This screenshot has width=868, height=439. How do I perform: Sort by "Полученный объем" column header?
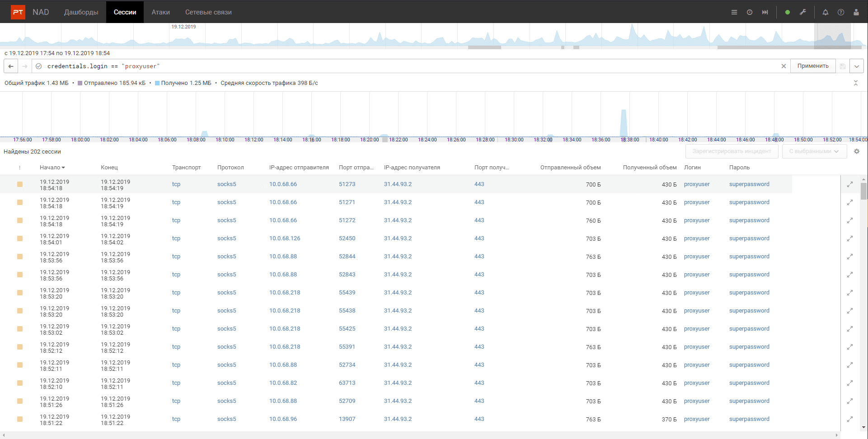tap(650, 168)
